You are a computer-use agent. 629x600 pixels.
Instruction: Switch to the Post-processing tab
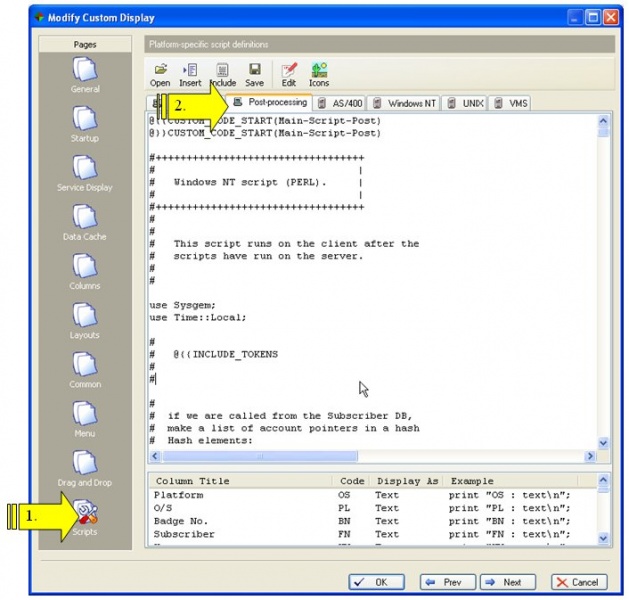click(270, 103)
